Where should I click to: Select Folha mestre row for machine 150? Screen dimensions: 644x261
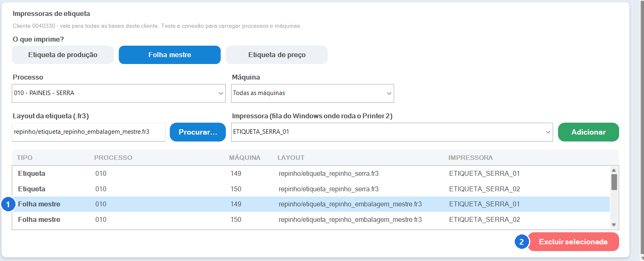(311, 219)
